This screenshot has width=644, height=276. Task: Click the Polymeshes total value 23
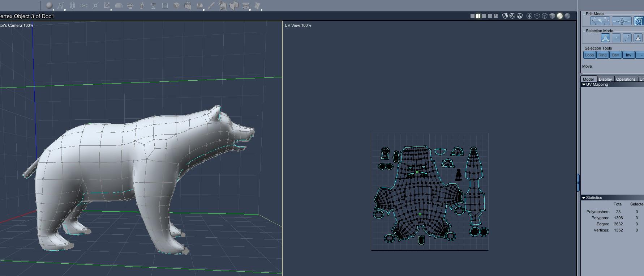tap(618, 212)
